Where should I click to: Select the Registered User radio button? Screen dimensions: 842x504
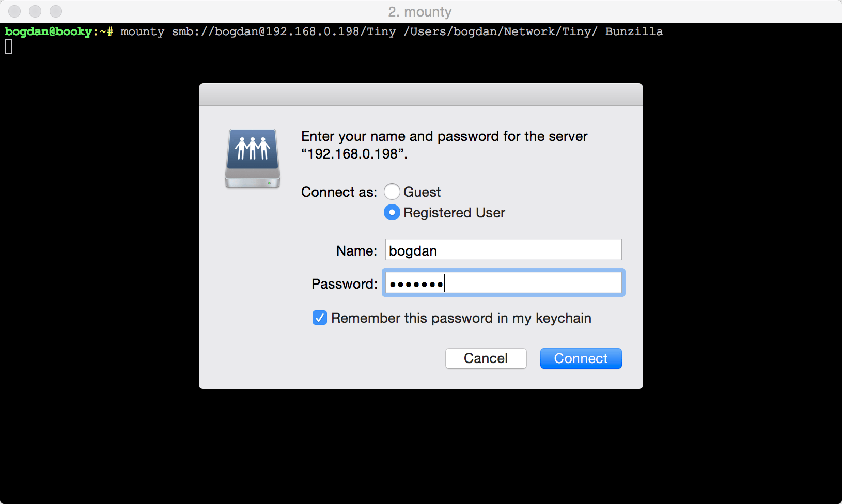[x=392, y=212]
